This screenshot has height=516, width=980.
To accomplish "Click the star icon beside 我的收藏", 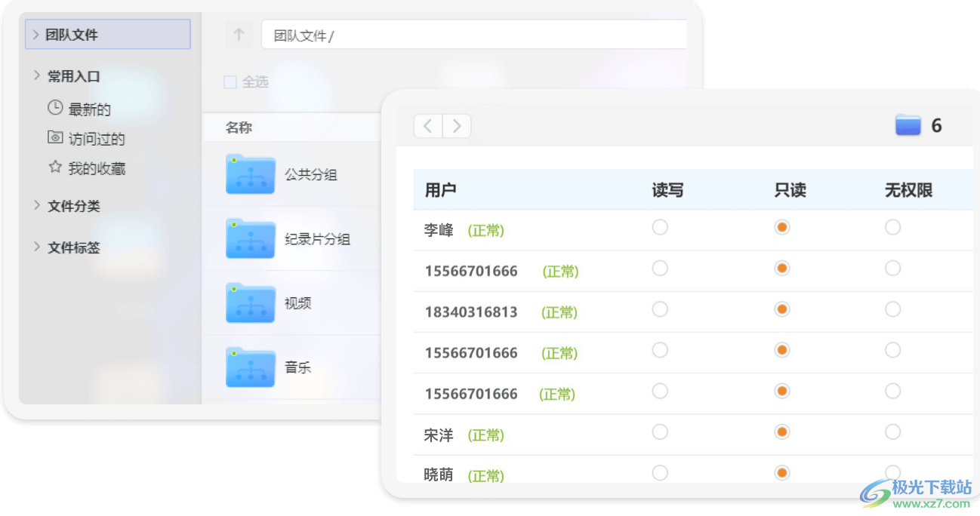I will point(56,168).
